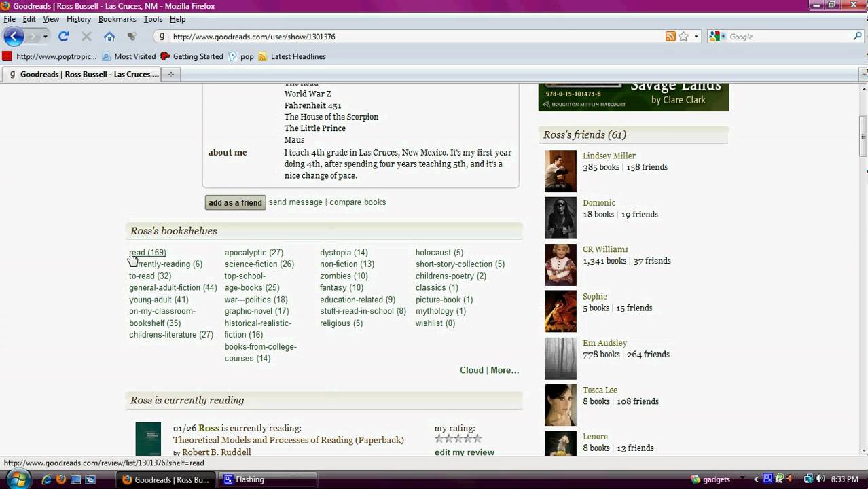The image size is (868, 489).
Task: Click the grayed forward navigation button
Action: click(x=32, y=37)
